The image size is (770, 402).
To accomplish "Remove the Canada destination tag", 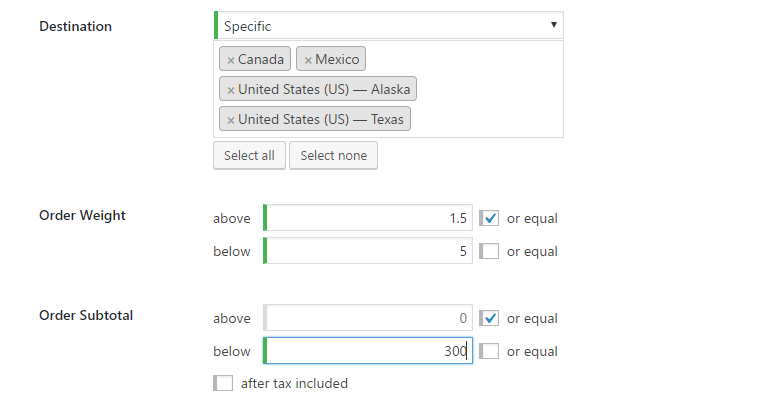I will tap(231, 60).
